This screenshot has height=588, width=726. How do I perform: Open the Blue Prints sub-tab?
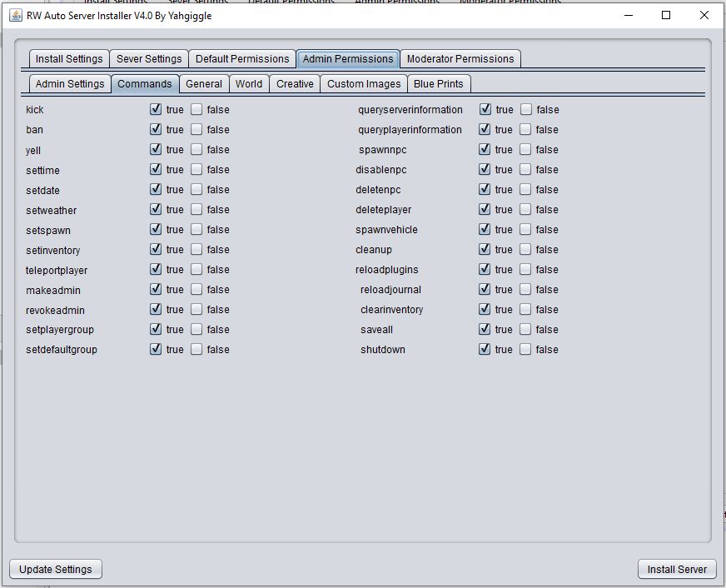(438, 84)
